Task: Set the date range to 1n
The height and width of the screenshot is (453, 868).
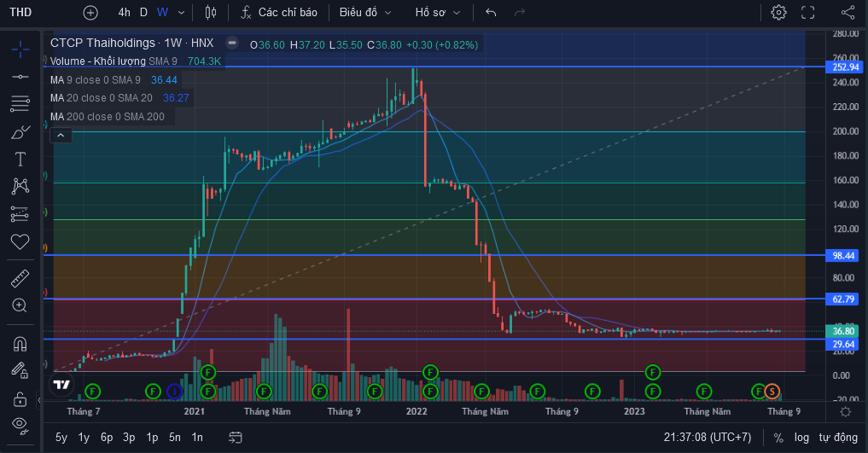Action: pos(197,438)
